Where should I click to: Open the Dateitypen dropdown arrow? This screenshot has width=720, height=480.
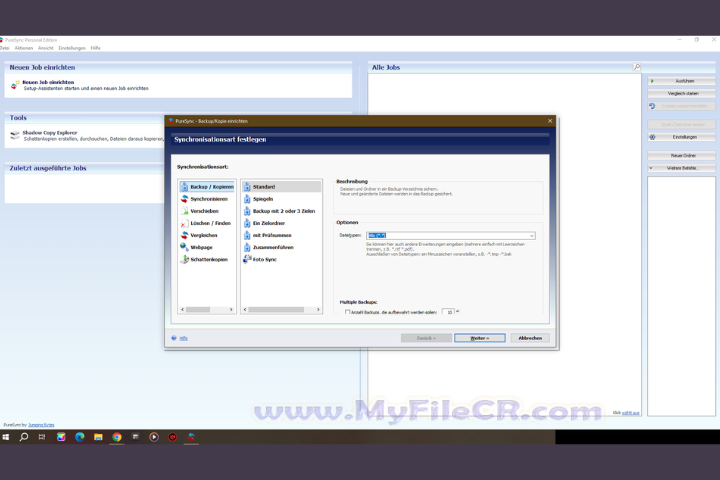click(x=531, y=236)
